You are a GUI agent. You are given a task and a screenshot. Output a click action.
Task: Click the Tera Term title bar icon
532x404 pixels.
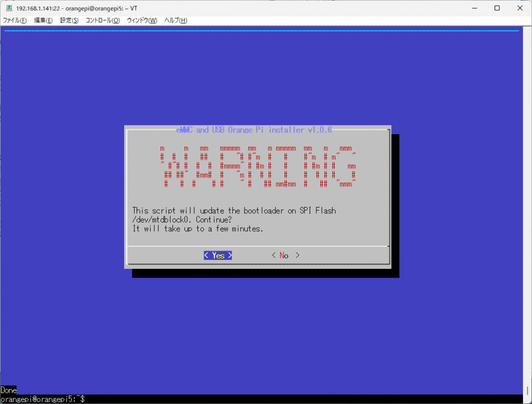tap(9, 8)
